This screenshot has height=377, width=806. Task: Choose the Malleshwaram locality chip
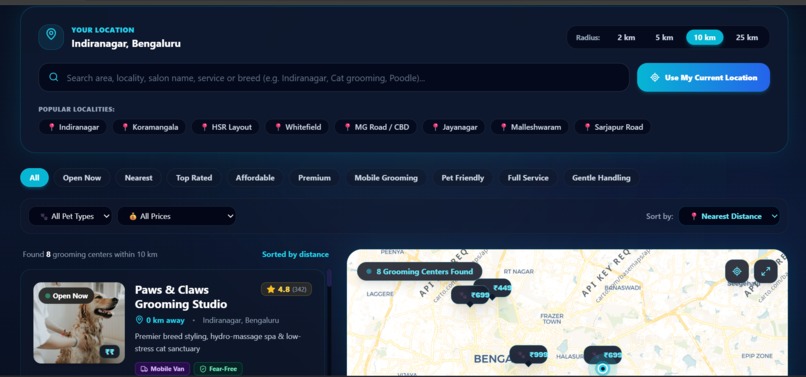529,127
